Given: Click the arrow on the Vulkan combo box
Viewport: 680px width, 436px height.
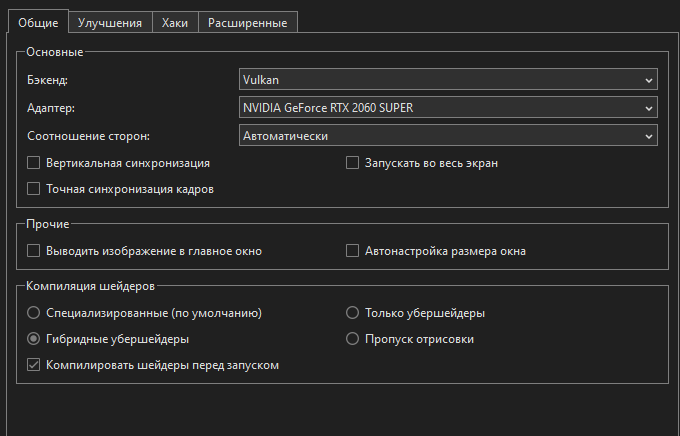Looking at the screenshot, I should coord(648,79).
